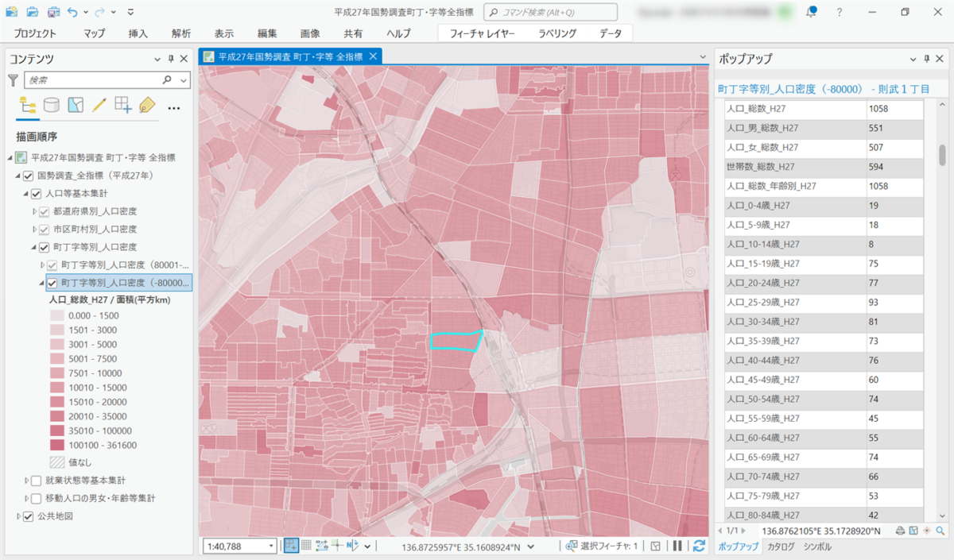Open the notifications bell icon

(x=811, y=12)
